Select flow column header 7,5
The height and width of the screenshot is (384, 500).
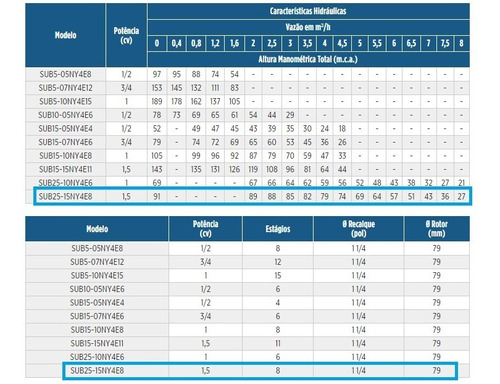pos(445,43)
